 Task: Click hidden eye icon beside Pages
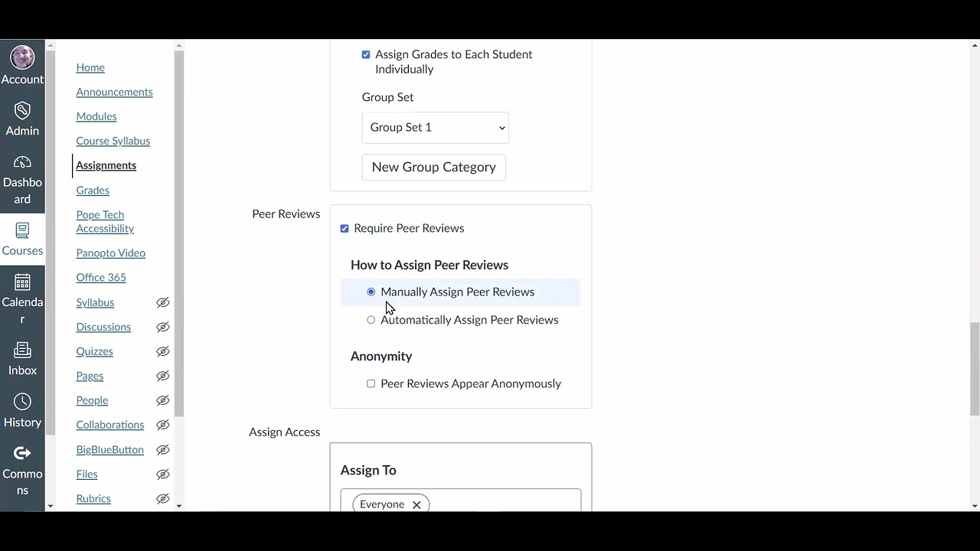point(162,376)
